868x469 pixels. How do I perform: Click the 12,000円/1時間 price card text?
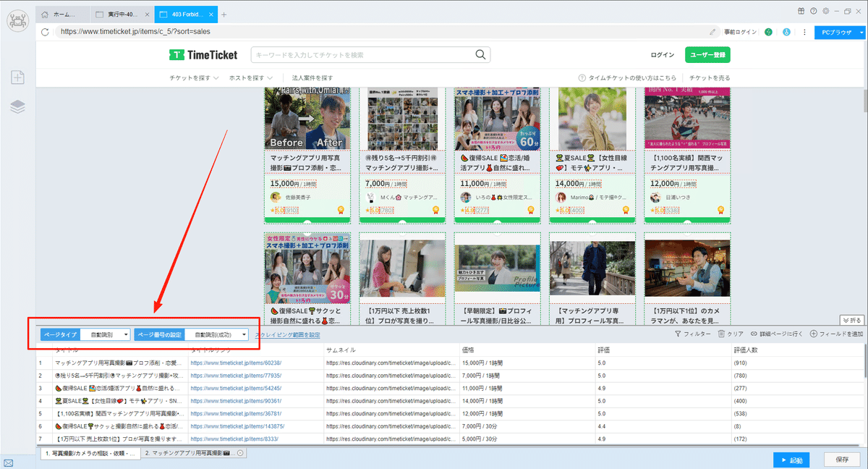[x=673, y=184]
